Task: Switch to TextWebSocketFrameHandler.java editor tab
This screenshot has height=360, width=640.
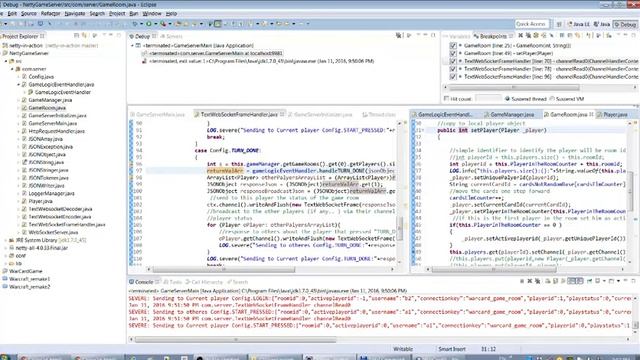Action: point(239,115)
